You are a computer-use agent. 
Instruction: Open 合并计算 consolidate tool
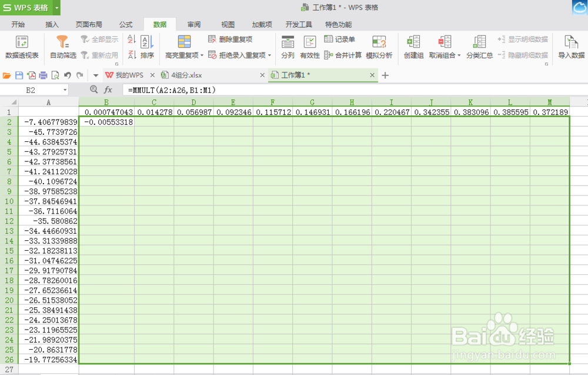click(343, 55)
